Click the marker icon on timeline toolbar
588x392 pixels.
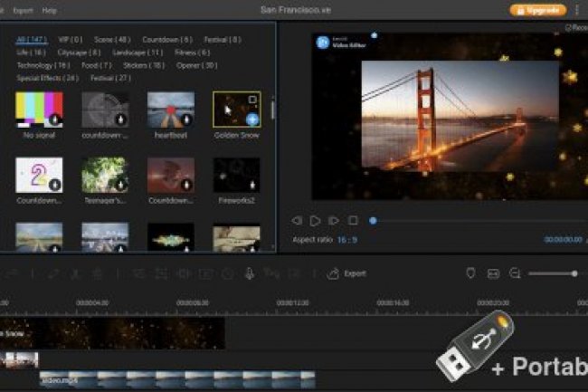click(470, 273)
